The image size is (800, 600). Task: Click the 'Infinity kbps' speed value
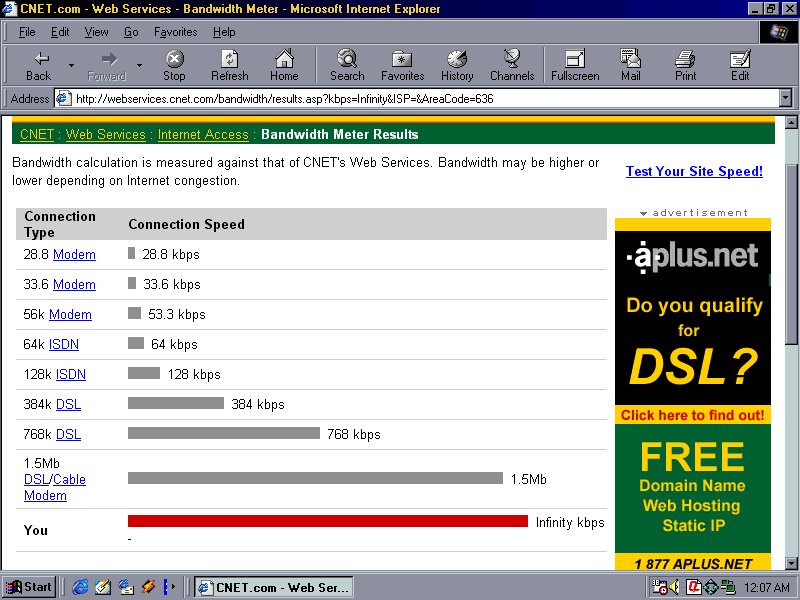coord(570,522)
